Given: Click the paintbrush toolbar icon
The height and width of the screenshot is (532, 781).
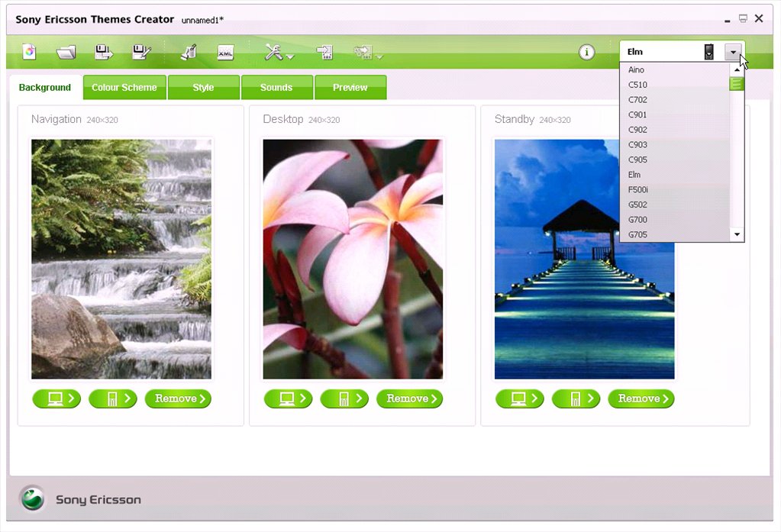Looking at the screenshot, I should coord(189,52).
